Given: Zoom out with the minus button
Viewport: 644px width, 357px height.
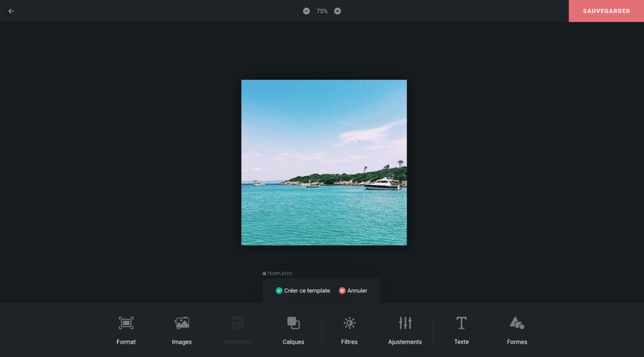Looking at the screenshot, I should point(306,11).
